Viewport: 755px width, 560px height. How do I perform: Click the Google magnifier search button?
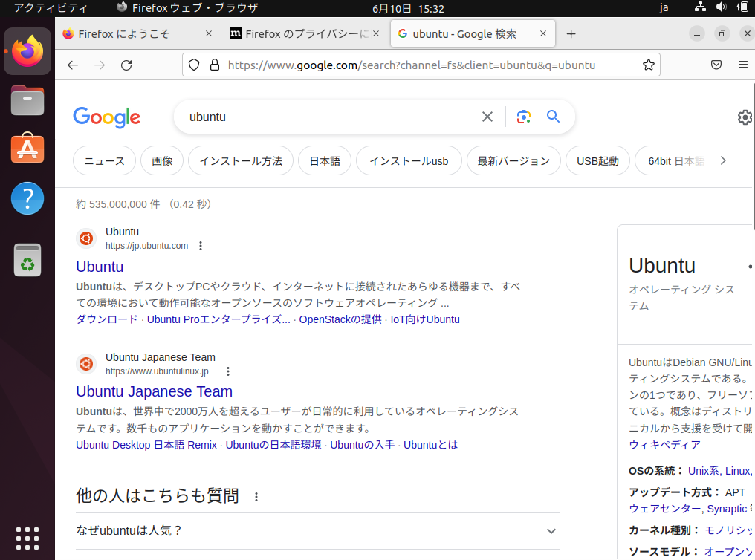click(x=554, y=117)
